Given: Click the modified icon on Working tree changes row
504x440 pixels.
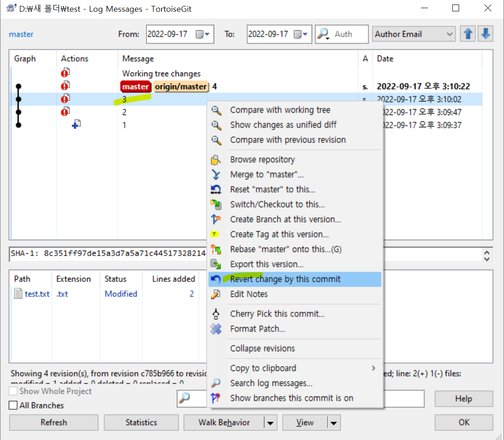Looking at the screenshot, I should [x=65, y=73].
